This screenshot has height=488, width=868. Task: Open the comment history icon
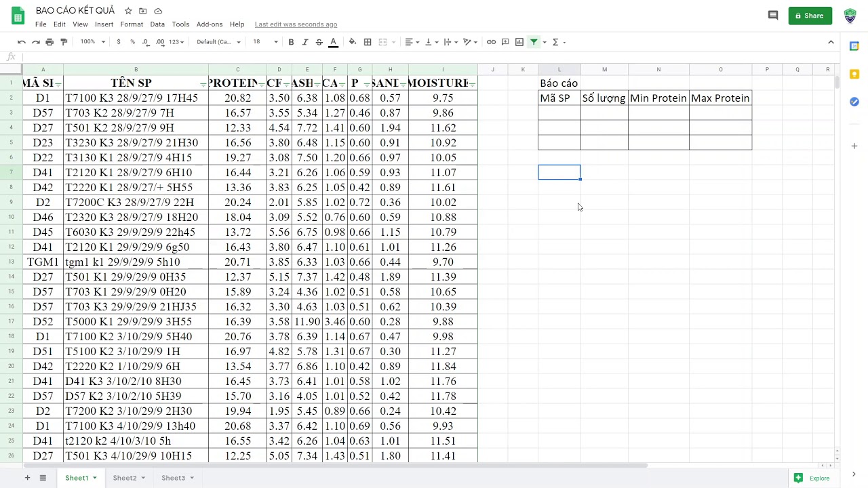773,16
